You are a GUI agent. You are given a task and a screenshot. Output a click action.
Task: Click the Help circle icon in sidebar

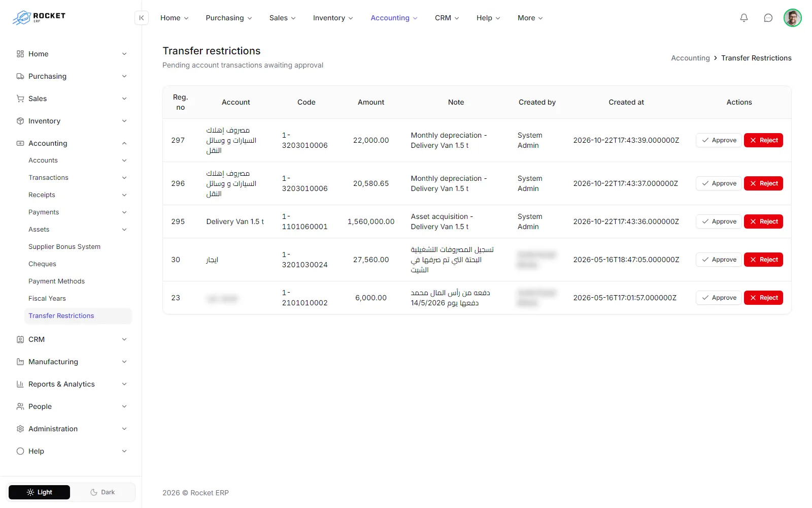pos(20,451)
